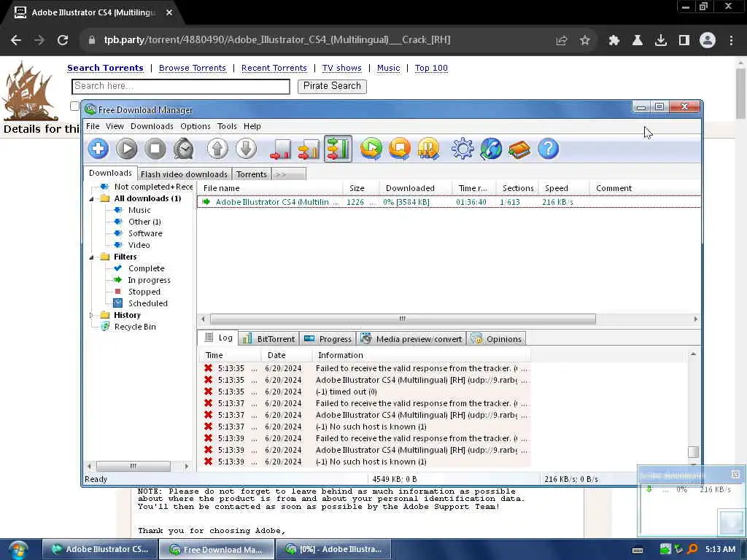Bookmark page with star icon
This screenshot has height=560, width=747.
tap(585, 40)
